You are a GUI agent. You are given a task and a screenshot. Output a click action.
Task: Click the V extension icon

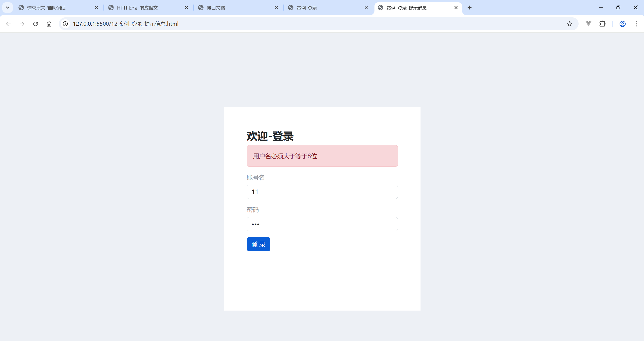click(x=588, y=24)
